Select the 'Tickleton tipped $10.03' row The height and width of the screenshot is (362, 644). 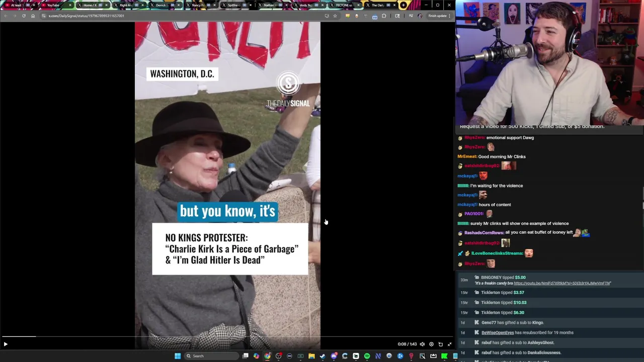tap(551, 302)
